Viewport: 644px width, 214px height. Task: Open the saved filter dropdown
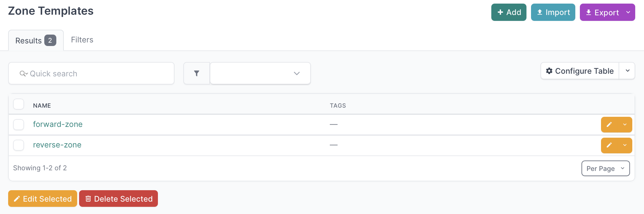coord(260,73)
